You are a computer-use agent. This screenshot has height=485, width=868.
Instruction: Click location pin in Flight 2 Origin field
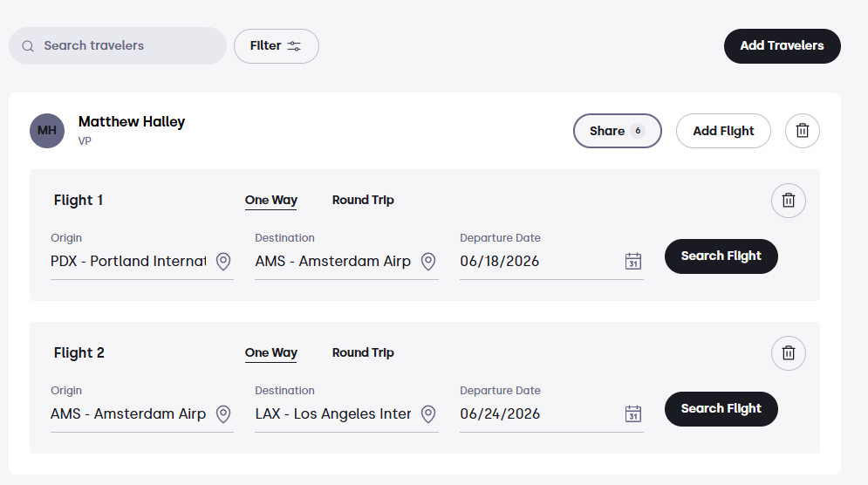[x=223, y=414]
